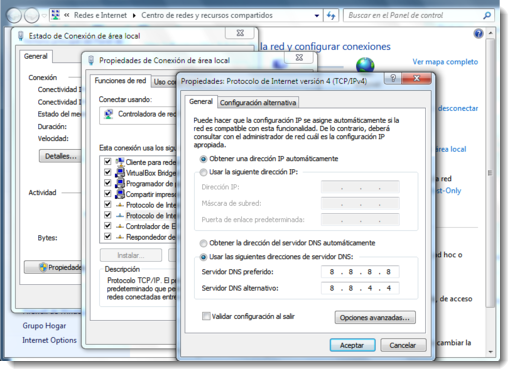The image size is (510, 369).
Task: Uncheck the Compartir impresoras checkbox
Action: tap(107, 194)
